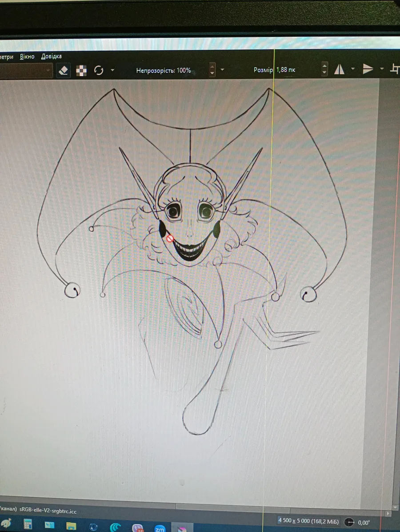Viewport: 400px width, 532px height.
Task: Click the 0,00° rotation angle field
Action: point(364,523)
